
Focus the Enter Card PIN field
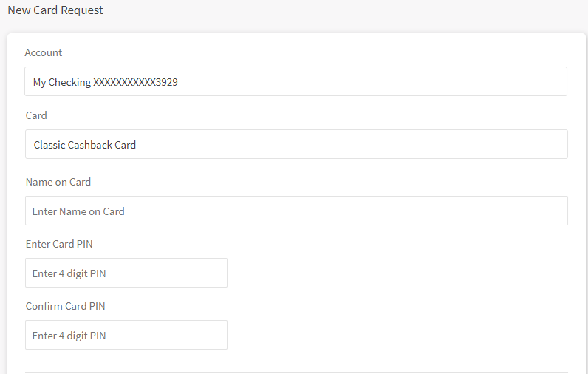[x=126, y=273]
